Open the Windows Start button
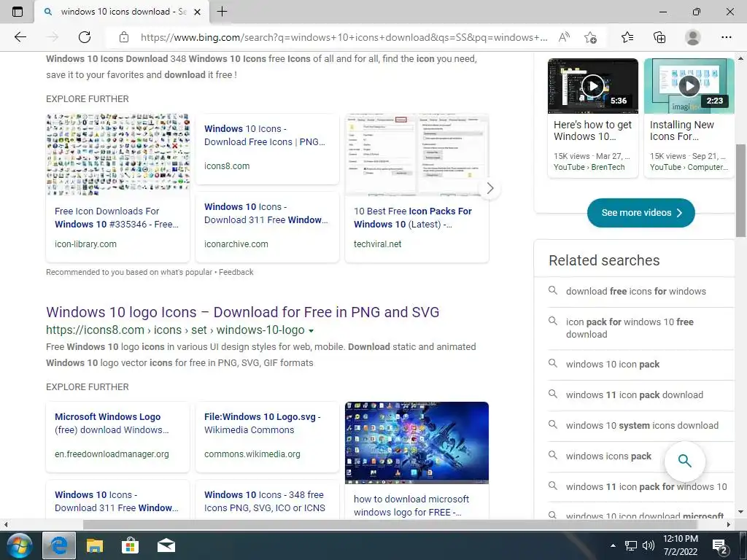Image resolution: width=747 pixels, height=560 pixels. point(19,545)
